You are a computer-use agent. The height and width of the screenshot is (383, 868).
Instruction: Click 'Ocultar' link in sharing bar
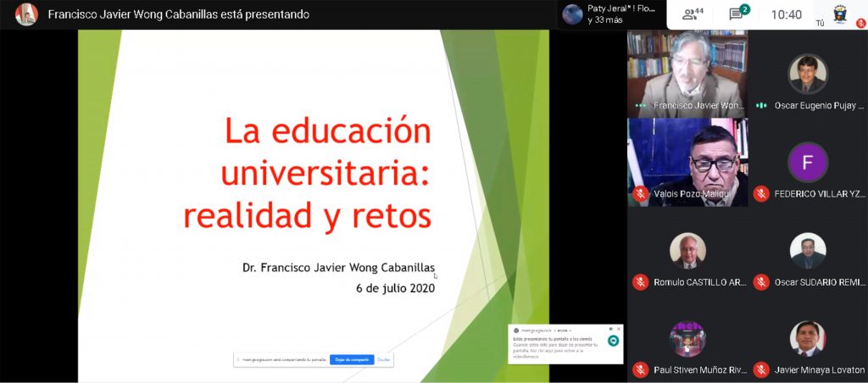(384, 360)
